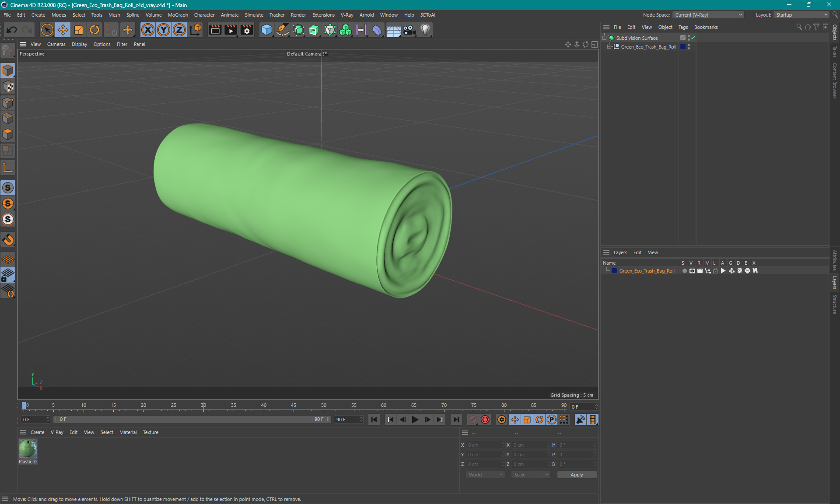The height and width of the screenshot is (504, 840).
Task: Expand the Layout dropdown at top right
Action: 825,14
